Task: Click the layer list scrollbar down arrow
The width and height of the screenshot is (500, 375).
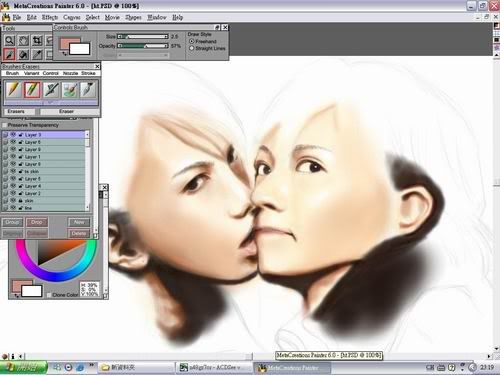Action: click(x=87, y=208)
